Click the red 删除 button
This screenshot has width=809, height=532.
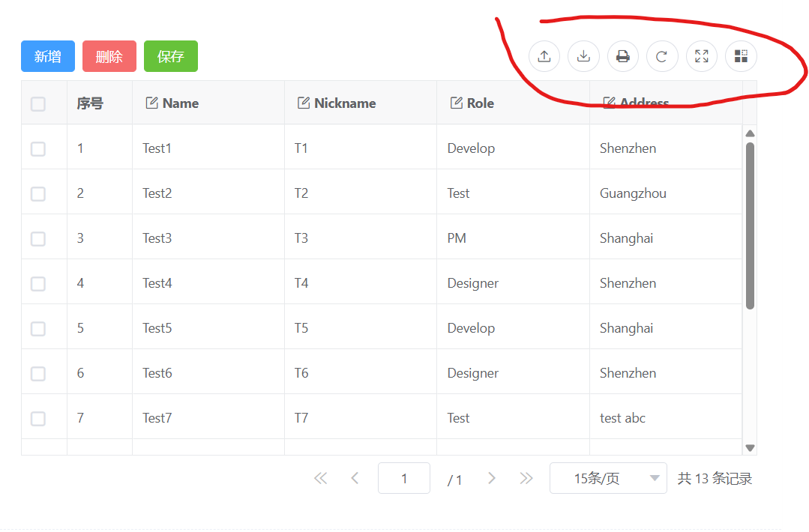(109, 56)
